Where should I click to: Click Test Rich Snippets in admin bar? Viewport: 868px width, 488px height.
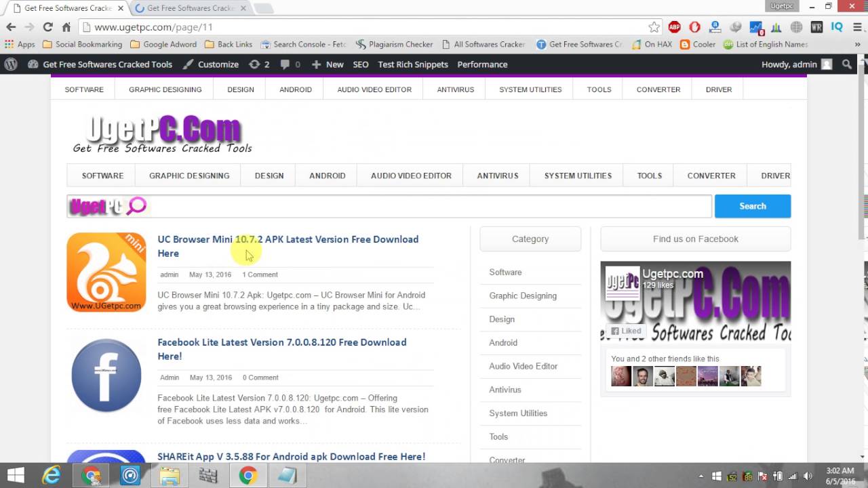[413, 64]
